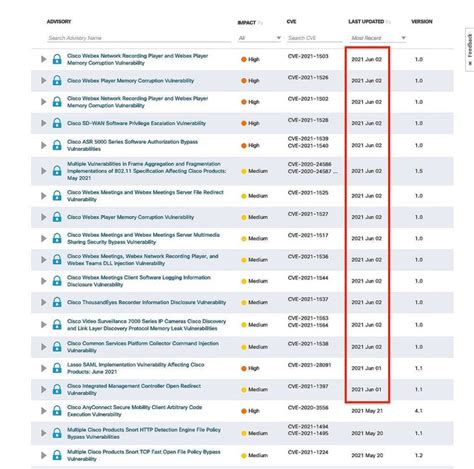Click lock icon for CVE-2021-1503 advisory
The height and width of the screenshot is (469, 474).
point(57,59)
